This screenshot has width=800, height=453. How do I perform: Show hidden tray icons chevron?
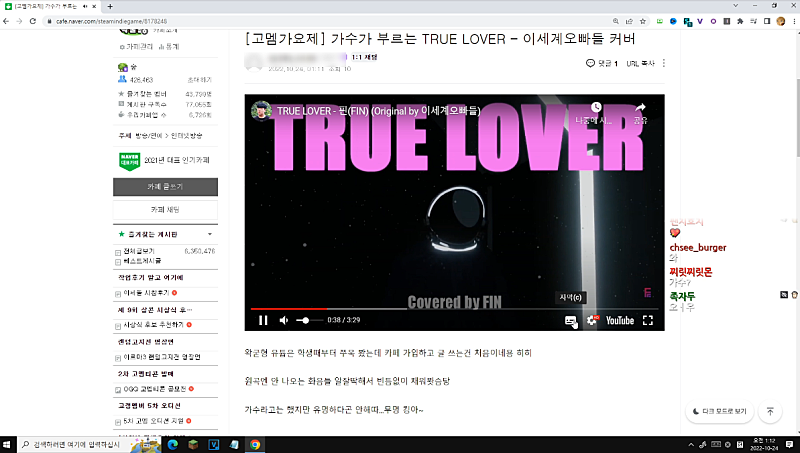pyautogui.click(x=691, y=444)
